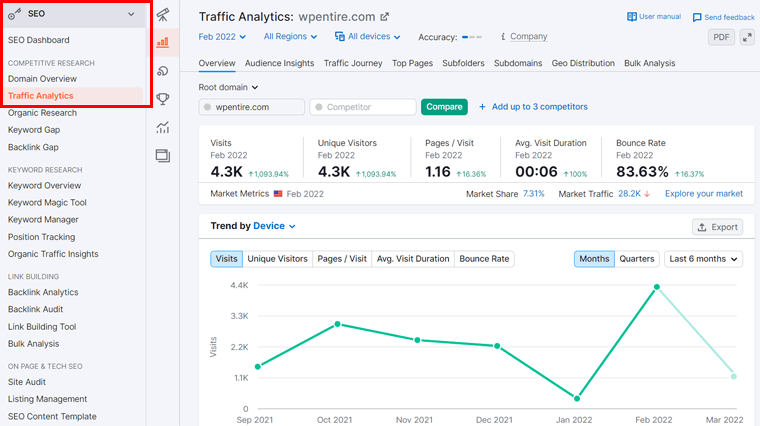The image size is (760, 426).
Task: Select the Visits metric toggle
Action: [226, 259]
